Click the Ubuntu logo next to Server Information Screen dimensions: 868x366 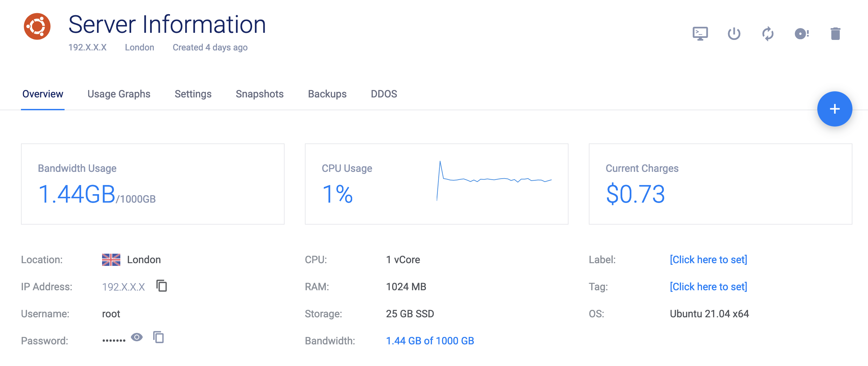37,26
